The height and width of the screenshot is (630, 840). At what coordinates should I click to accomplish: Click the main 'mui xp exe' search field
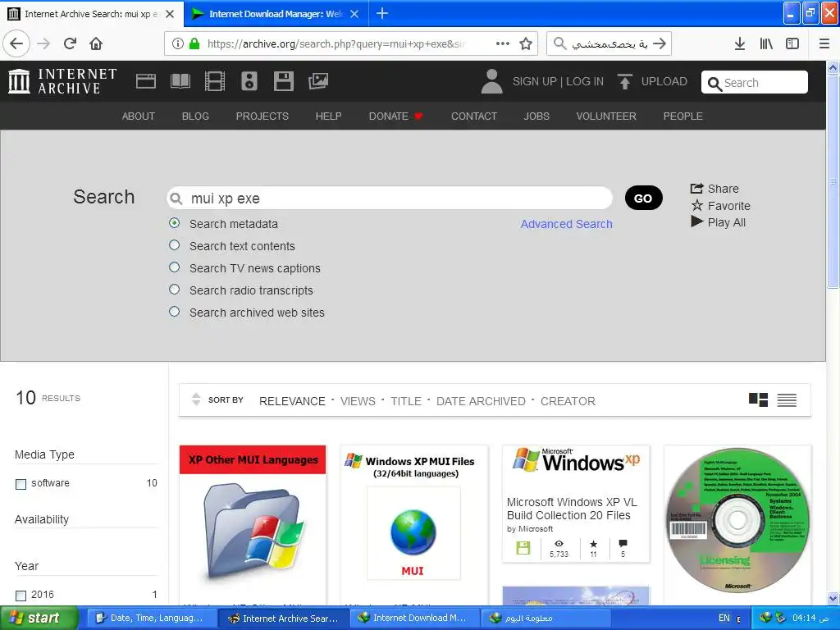(x=390, y=199)
